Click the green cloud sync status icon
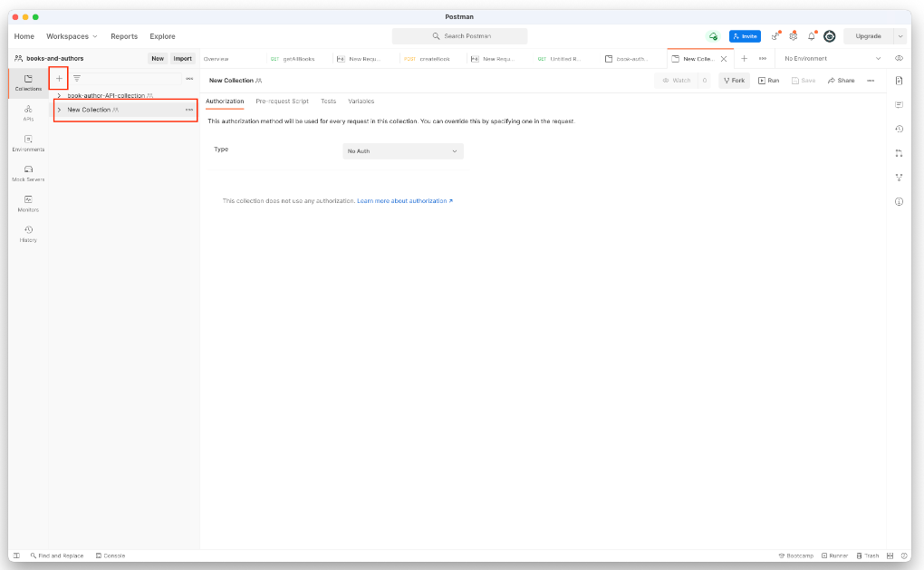This screenshot has width=924, height=570. (713, 36)
